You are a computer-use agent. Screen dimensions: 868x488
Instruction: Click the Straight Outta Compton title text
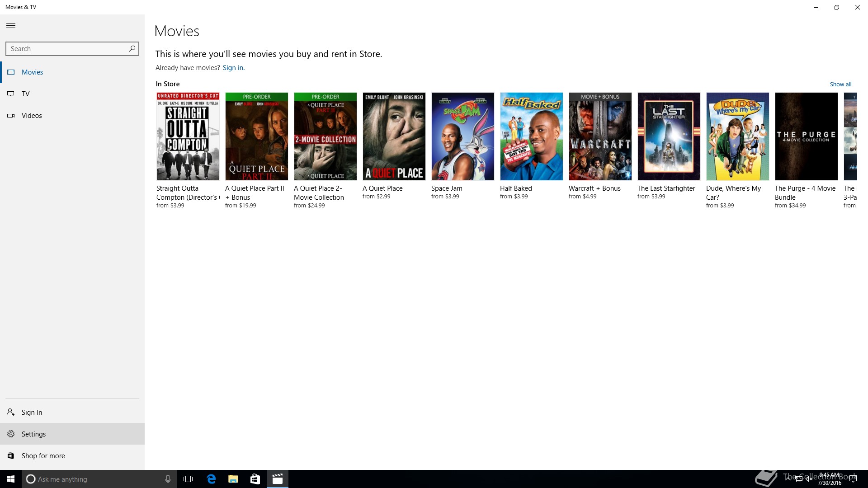click(188, 193)
